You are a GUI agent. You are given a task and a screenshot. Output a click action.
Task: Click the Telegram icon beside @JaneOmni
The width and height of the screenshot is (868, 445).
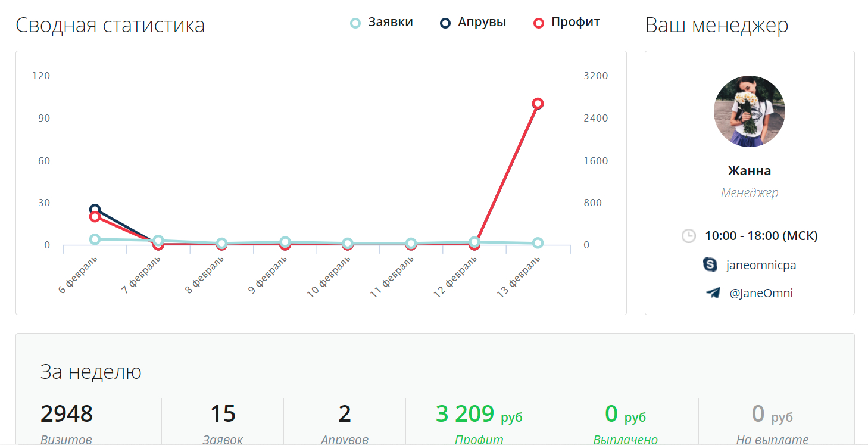pos(713,293)
